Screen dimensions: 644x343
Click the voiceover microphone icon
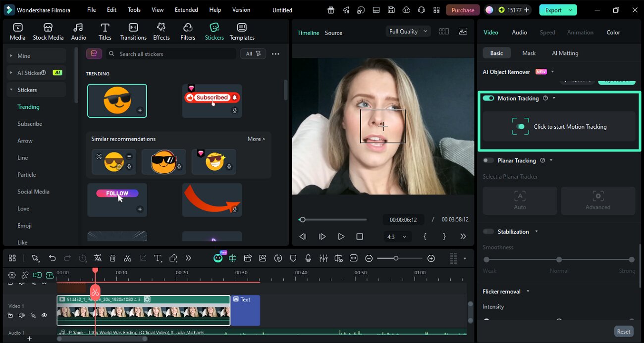tap(308, 258)
